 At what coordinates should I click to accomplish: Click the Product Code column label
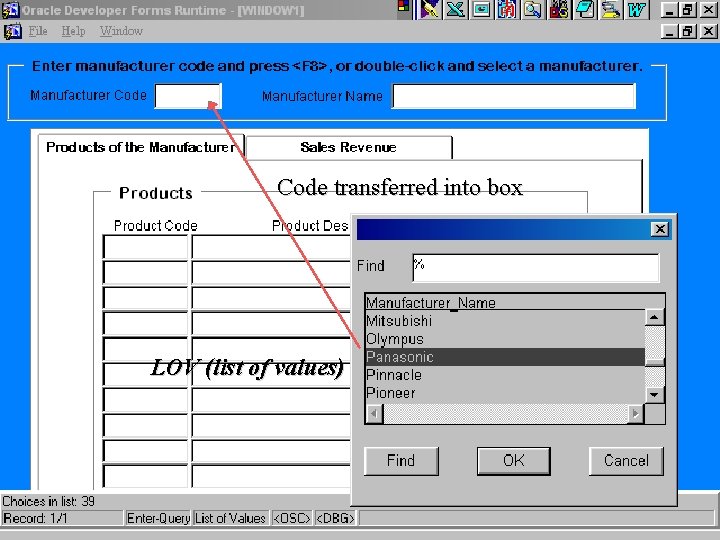(x=156, y=225)
